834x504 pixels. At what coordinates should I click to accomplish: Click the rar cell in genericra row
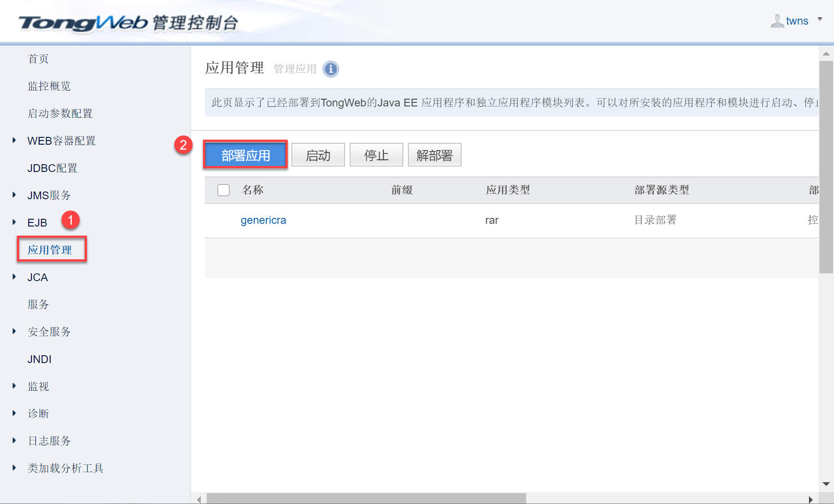(x=492, y=221)
